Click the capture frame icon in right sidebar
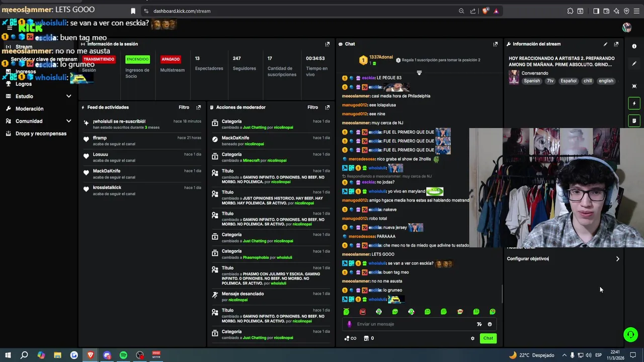The height and width of the screenshot is (362, 644). [634, 86]
